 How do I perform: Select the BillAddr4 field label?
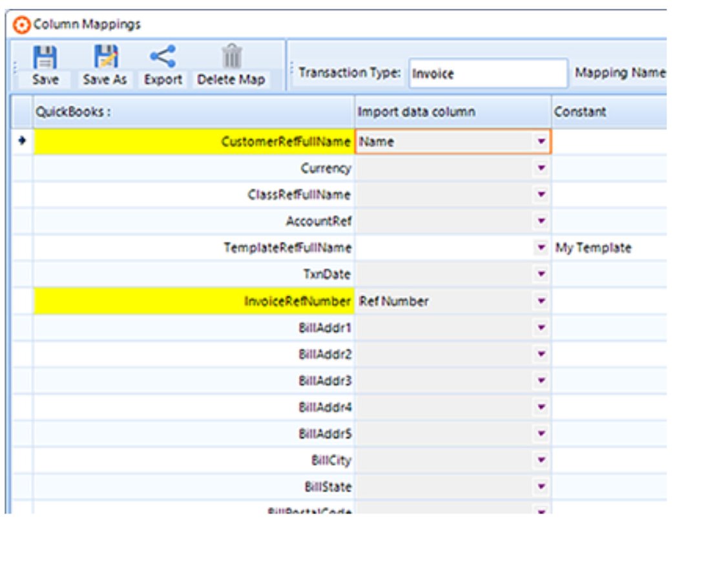coord(325,407)
